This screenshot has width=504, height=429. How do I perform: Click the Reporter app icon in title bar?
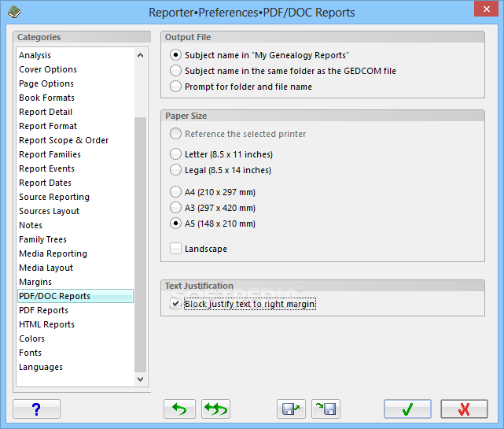click(x=14, y=13)
